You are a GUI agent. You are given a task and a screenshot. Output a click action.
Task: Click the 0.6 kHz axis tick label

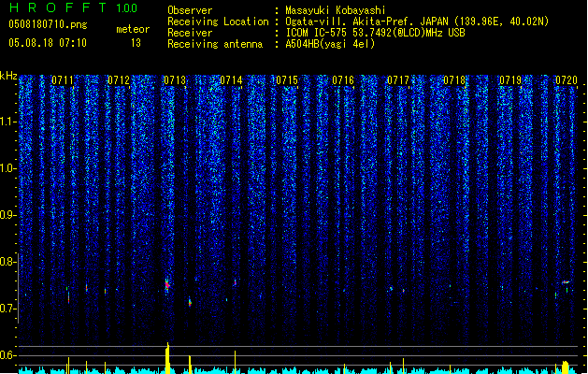(x=7, y=355)
